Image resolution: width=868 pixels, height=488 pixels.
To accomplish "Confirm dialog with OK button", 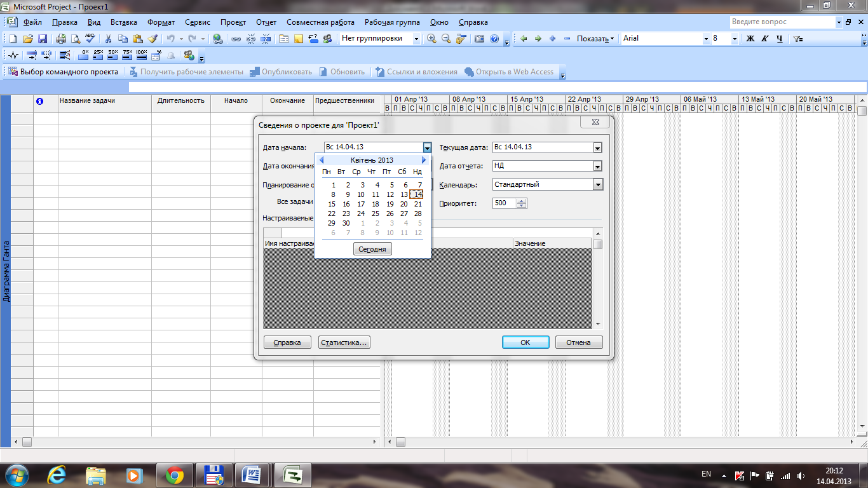I will point(526,342).
